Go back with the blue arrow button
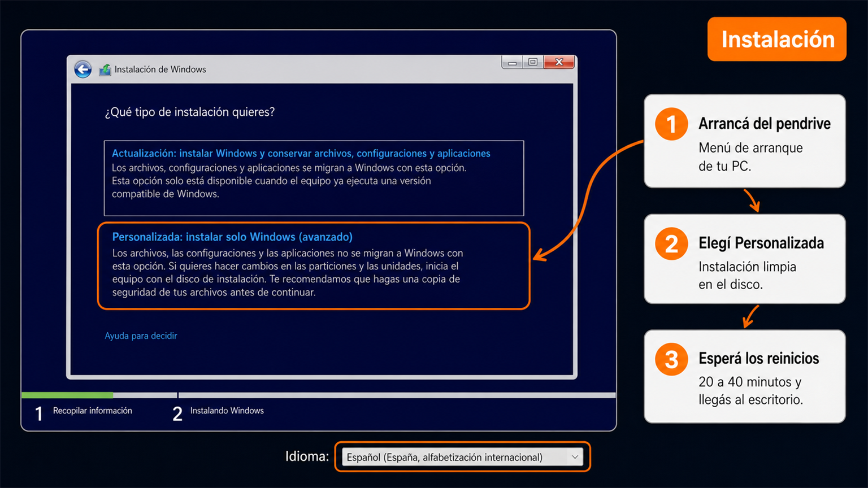The width and height of the screenshot is (868, 488). (x=83, y=69)
